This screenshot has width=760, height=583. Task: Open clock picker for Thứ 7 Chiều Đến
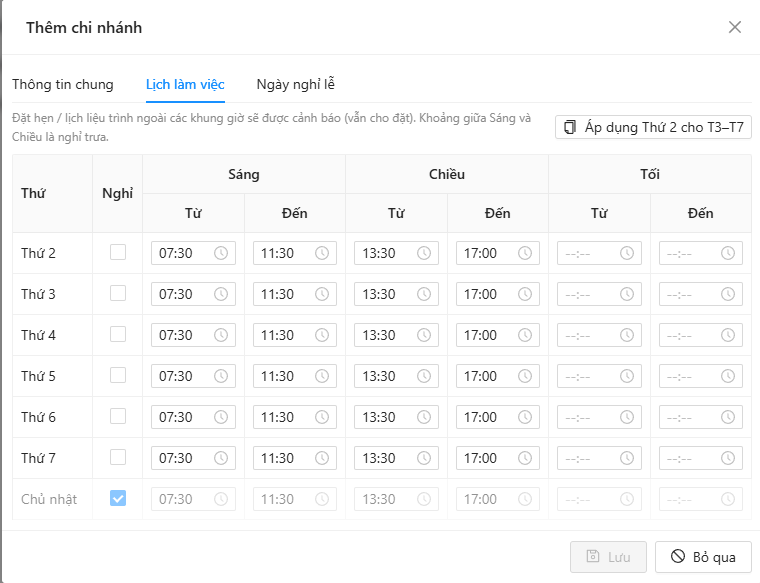coord(525,458)
